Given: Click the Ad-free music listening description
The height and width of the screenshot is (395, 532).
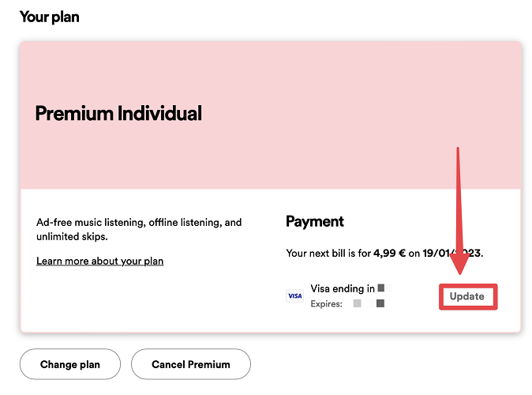Looking at the screenshot, I should tap(139, 222).
